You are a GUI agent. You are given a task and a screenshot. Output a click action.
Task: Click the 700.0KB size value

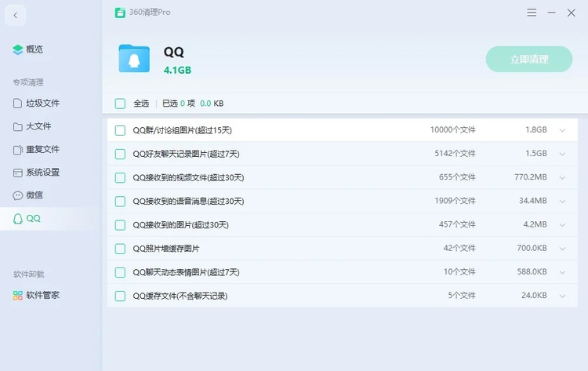point(532,248)
